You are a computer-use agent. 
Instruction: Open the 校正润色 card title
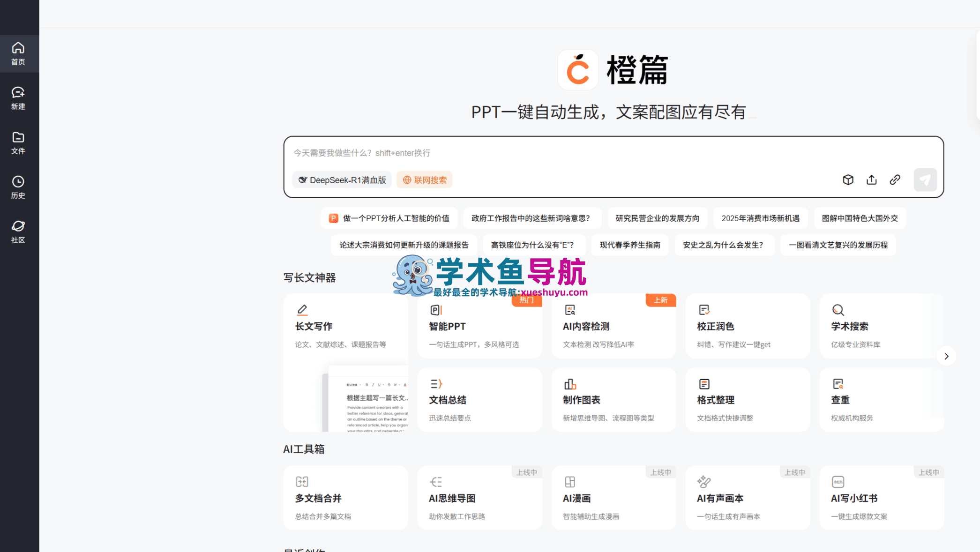(x=715, y=327)
